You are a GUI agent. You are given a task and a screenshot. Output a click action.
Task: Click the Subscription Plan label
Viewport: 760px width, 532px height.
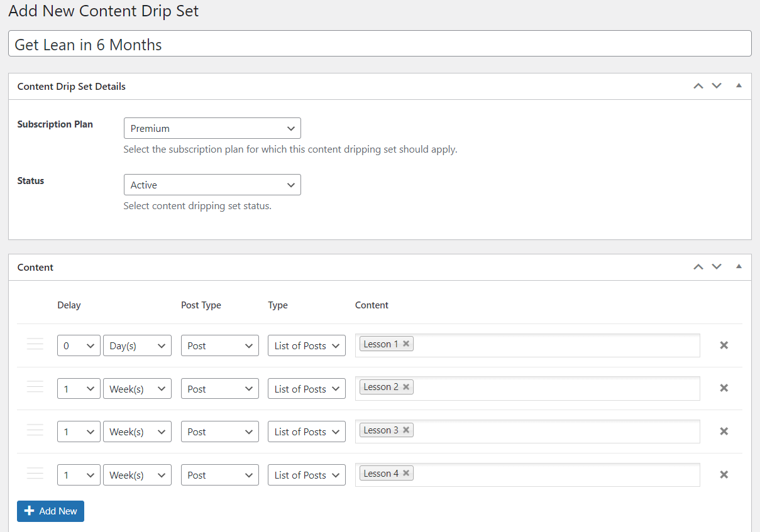(55, 124)
